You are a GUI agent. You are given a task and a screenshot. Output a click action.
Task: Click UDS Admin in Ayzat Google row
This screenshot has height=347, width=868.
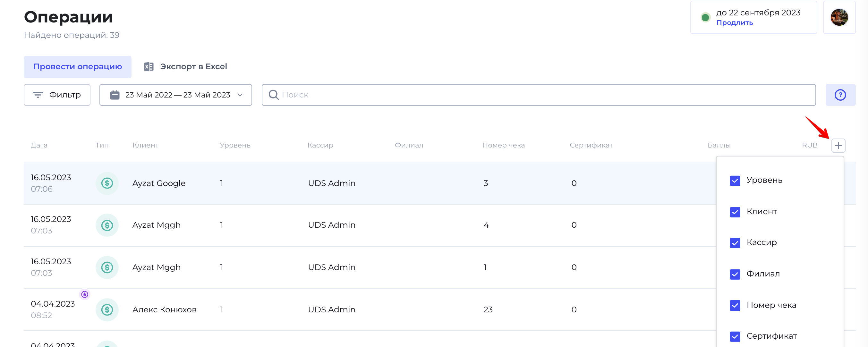pos(332,183)
